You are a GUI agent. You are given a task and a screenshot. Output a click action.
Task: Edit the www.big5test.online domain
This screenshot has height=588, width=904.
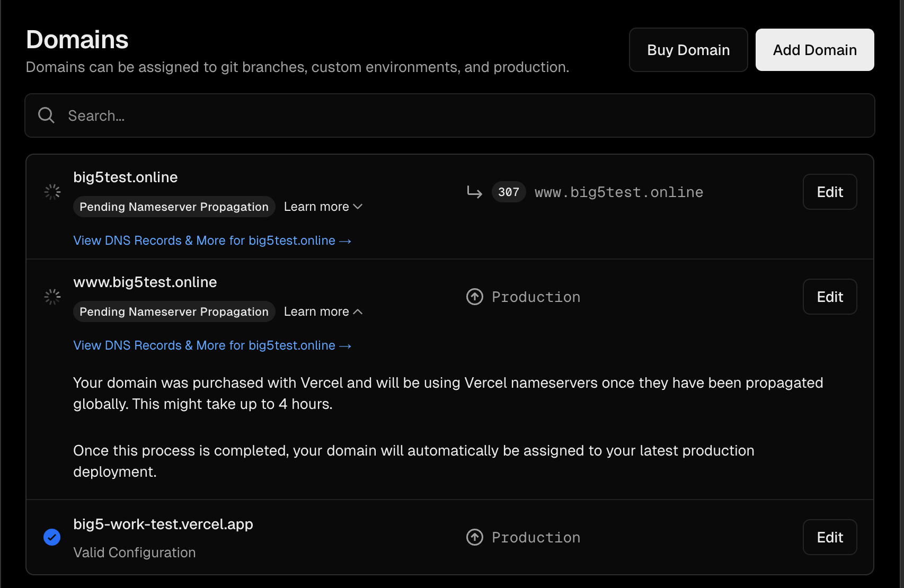pyautogui.click(x=830, y=297)
